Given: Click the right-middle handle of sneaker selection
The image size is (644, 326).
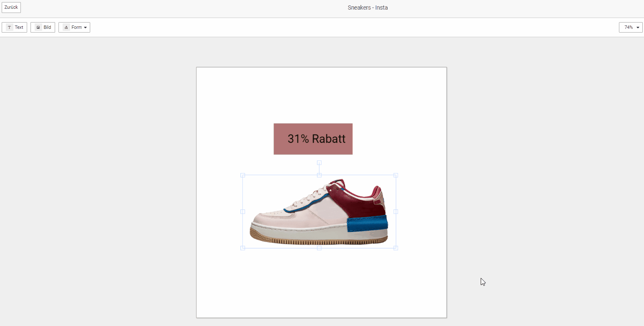Looking at the screenshot, I should tap(396, 211).
